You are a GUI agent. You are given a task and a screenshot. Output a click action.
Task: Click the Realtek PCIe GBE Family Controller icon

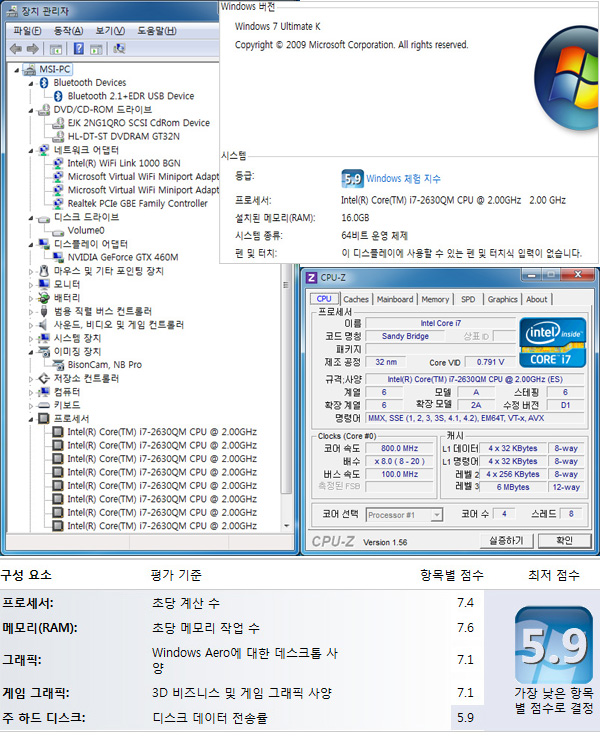pos(58,204)
